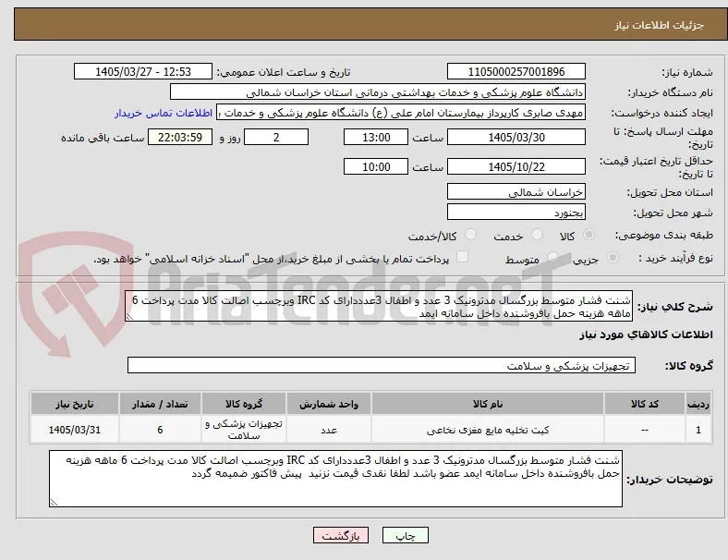Click goods group field تجهیزات پزشکی و سلامت
This screenshot has height=560, width=728.
(x=382, y=365)
